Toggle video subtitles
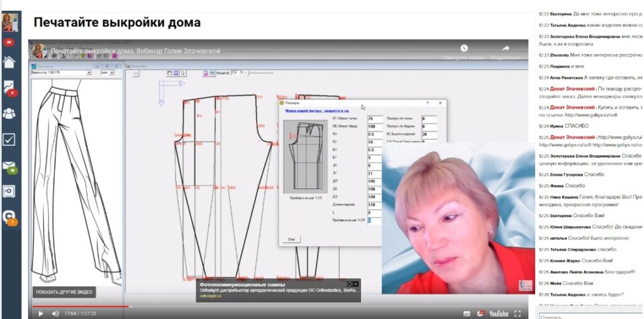 [x=467, y=314]
